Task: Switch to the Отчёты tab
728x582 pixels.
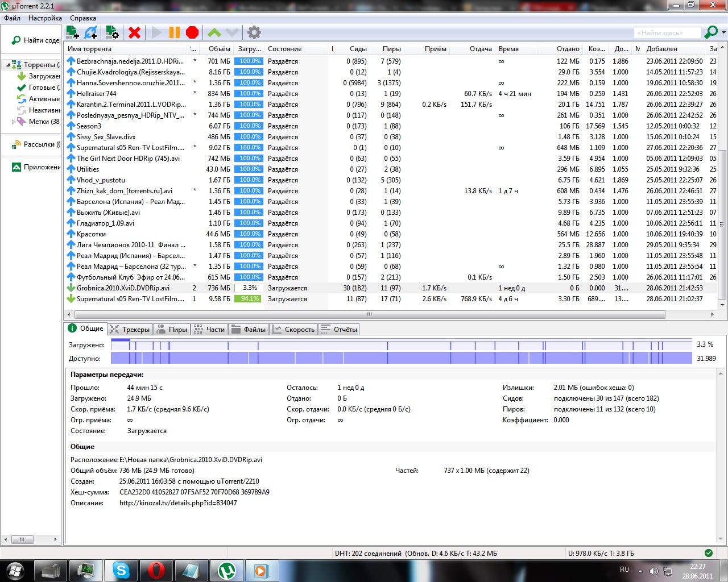Action: (x=339, y=329)
